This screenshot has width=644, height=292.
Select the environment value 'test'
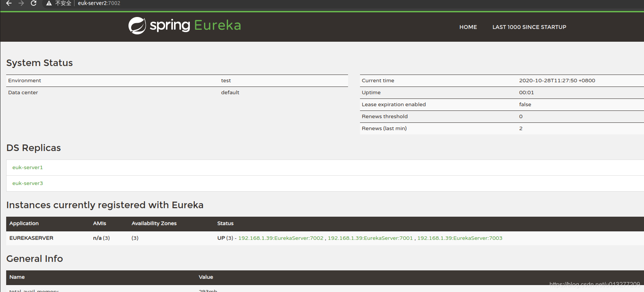coord(226,80)
